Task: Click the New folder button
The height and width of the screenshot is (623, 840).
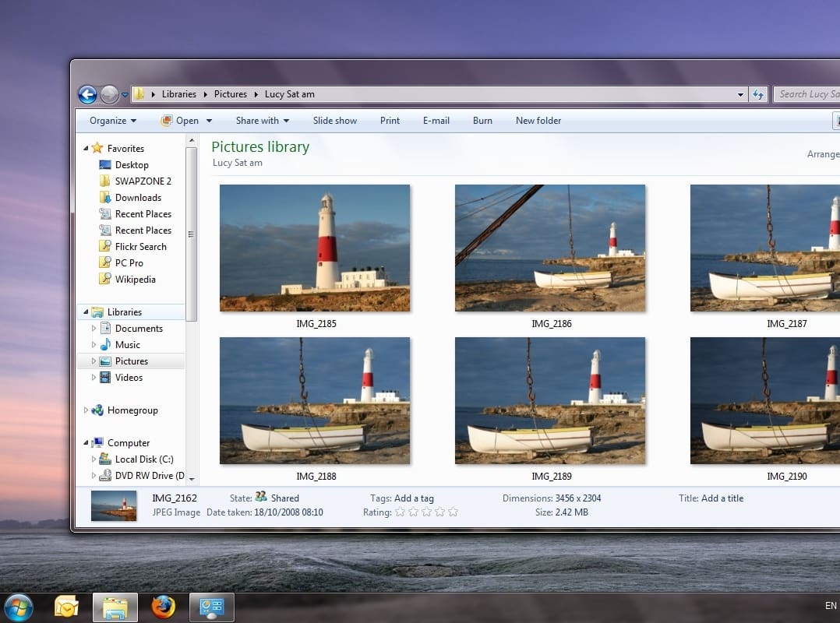Action: [x=538, y=121]
